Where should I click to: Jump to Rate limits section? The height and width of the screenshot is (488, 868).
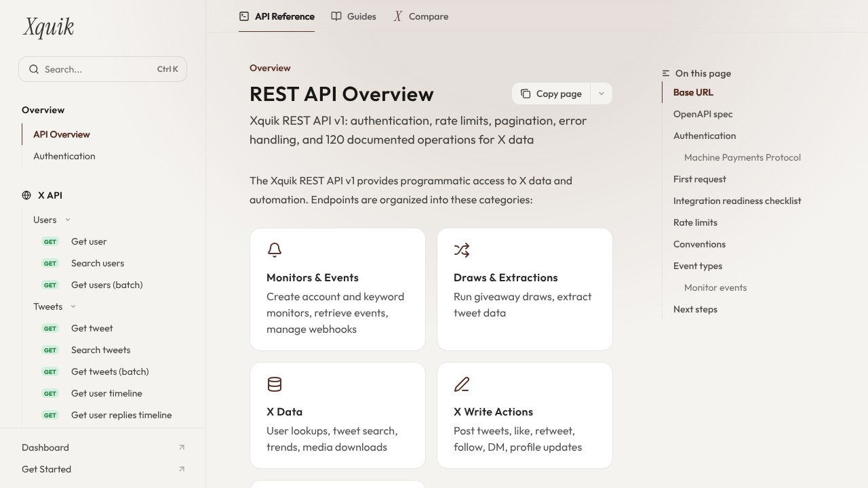point(695,222)
